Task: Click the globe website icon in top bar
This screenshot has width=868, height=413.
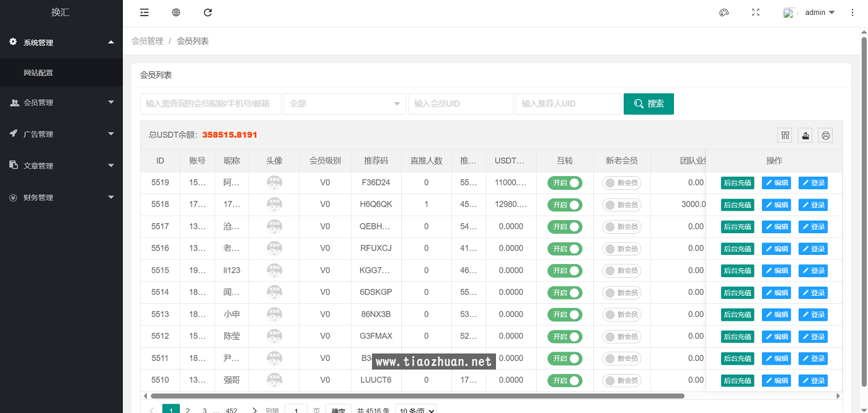Action: [176, 12]
